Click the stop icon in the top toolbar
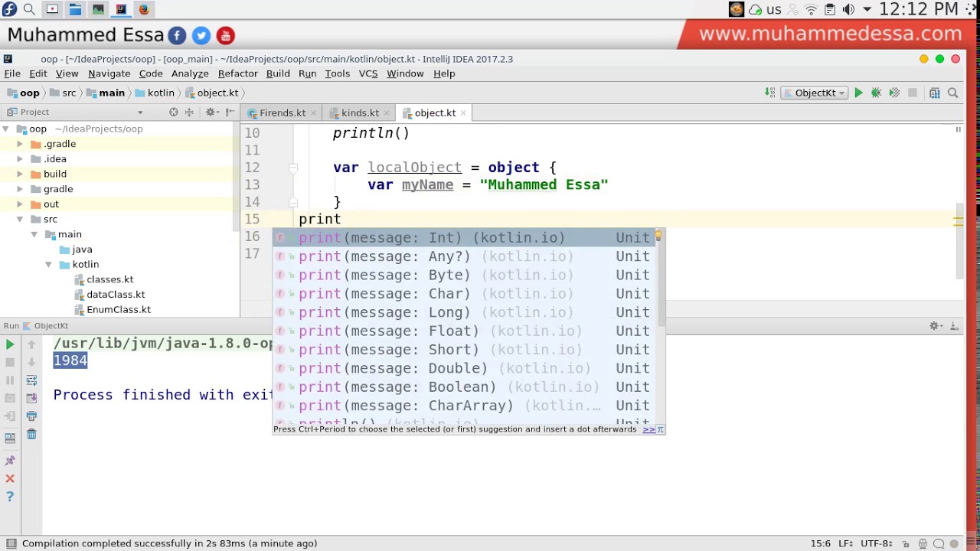The width and height of the screenshot is (980, 551). [912, 93]
